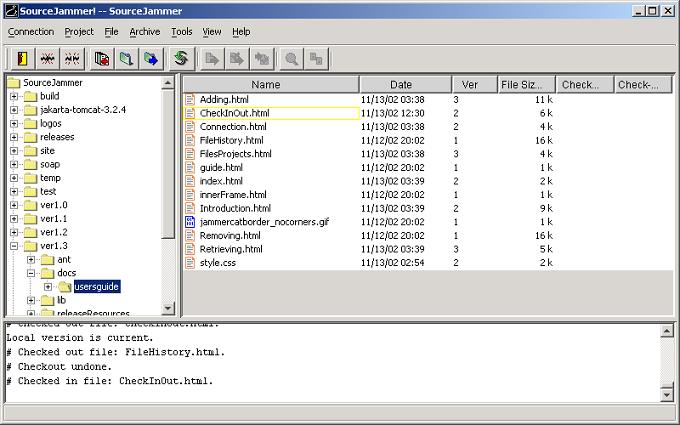Click the file icon beside Retrieving.html
This screenshot has height=425, width=680.
pyautogui.click(x=190, y=249)
